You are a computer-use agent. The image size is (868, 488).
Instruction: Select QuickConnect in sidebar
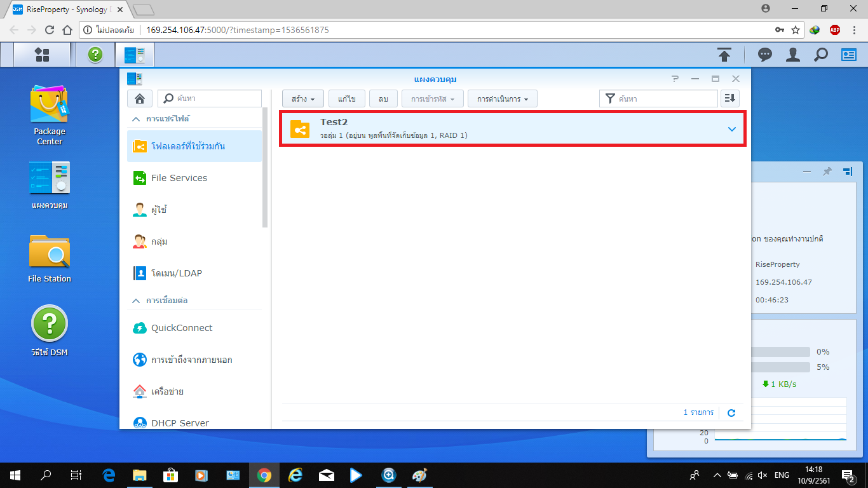click(181, 328)
